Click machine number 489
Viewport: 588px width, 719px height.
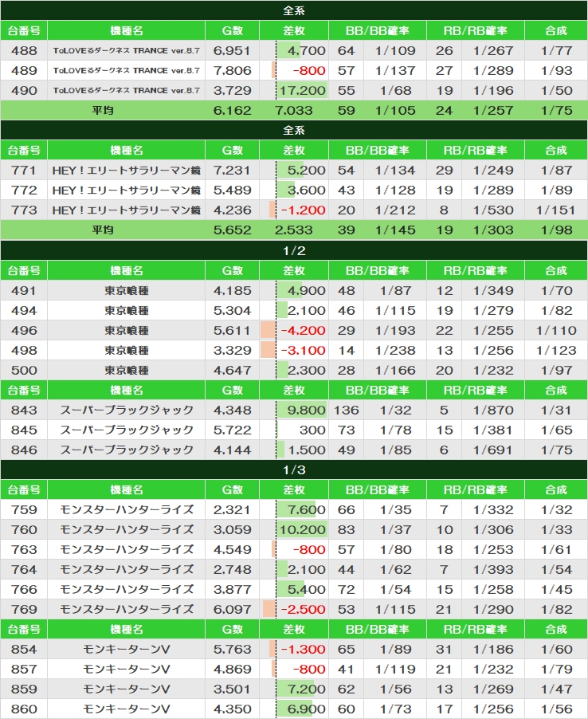(x=24, y=71)
